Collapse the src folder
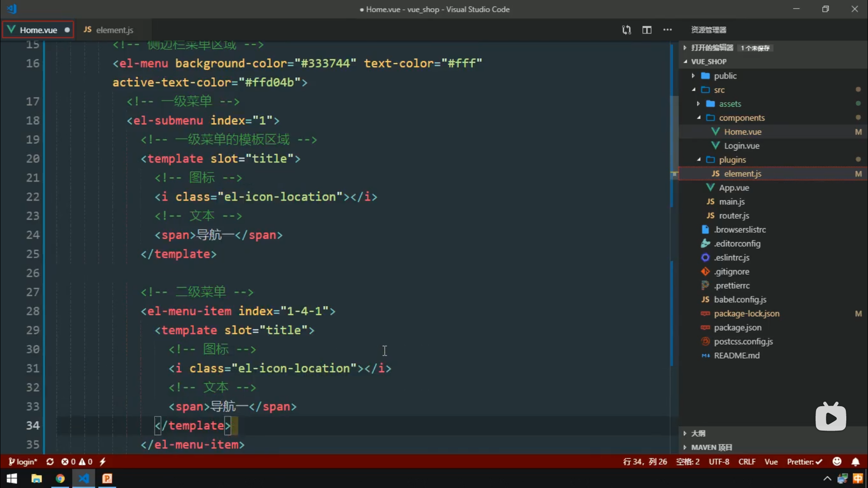868x488 pixels. coord(693,90)
